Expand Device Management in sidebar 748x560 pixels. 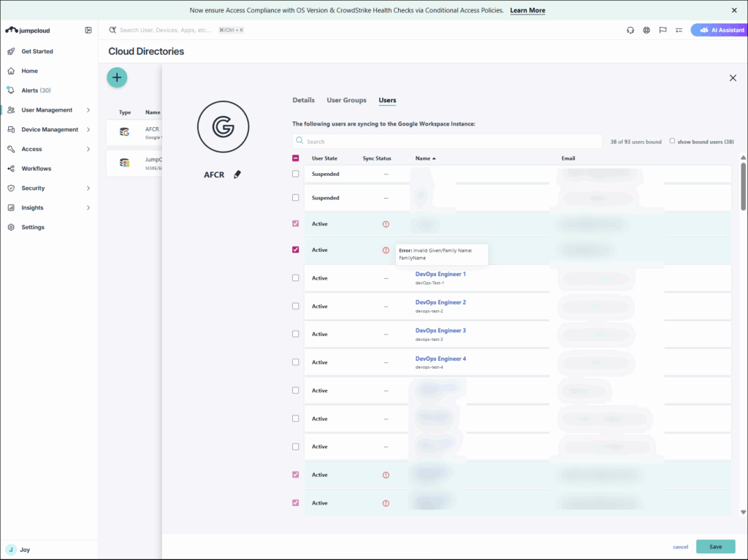[49, 130]
